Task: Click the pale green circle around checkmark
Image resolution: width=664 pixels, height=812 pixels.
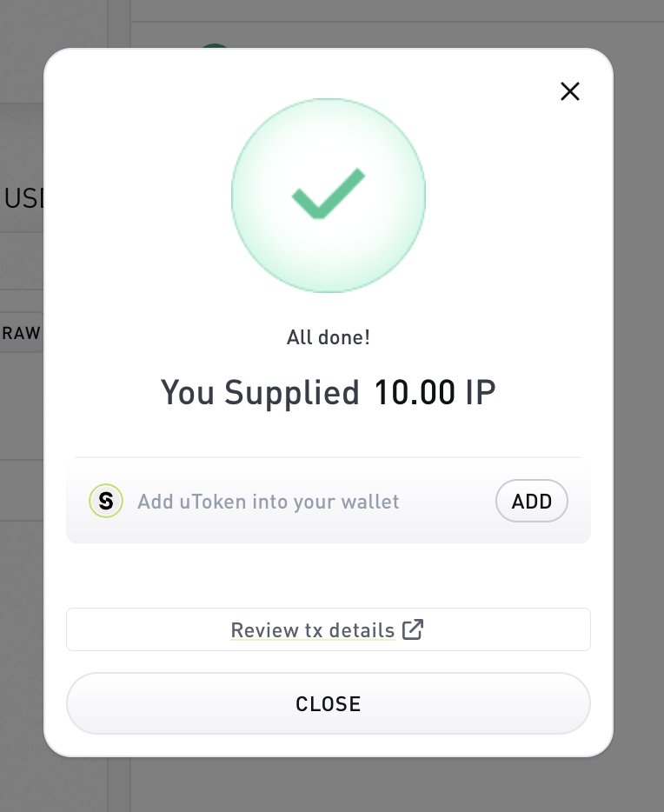Action: (329, 196)
